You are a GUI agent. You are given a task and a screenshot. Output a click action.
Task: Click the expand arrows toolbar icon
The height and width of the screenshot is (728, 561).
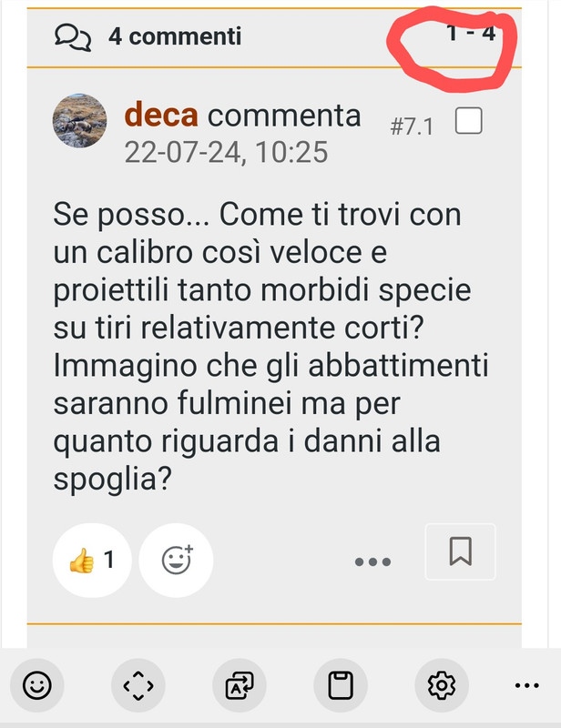pyautogui.click(x=138, y=685)
